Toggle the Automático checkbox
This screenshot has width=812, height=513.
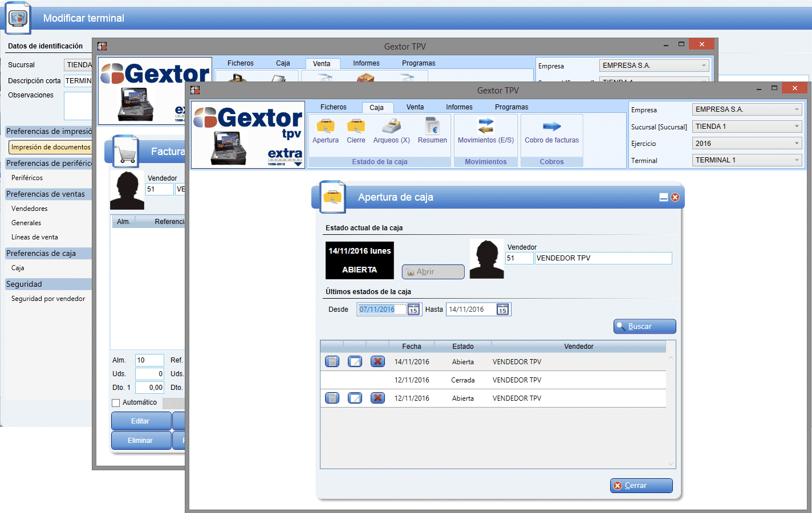(x=116, y=403)
